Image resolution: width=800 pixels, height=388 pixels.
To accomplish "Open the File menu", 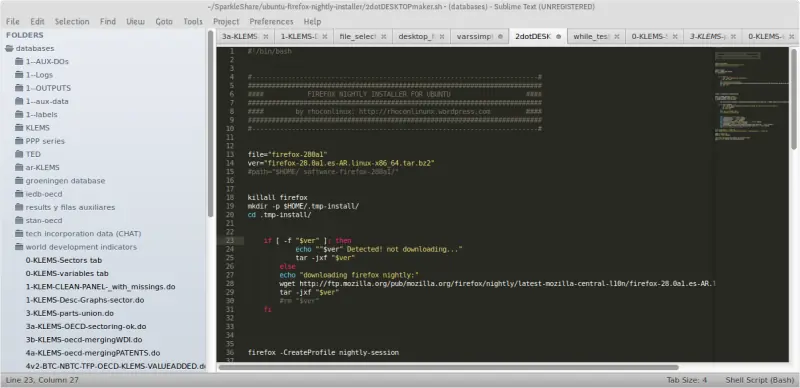I will click(13, 21).
